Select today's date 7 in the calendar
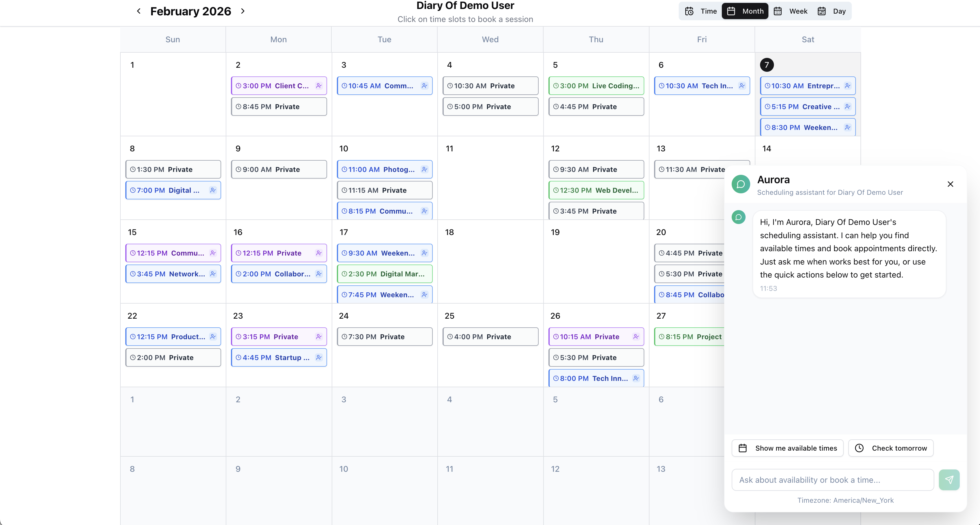The image size is (980, 525). coord(767,65)
